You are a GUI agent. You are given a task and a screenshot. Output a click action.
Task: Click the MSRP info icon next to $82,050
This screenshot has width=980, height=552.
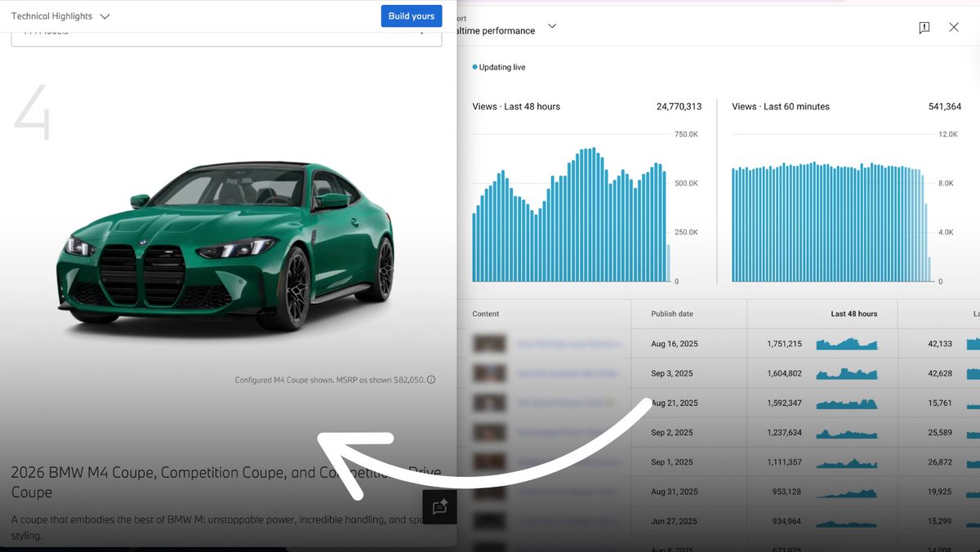coord(431,380)
